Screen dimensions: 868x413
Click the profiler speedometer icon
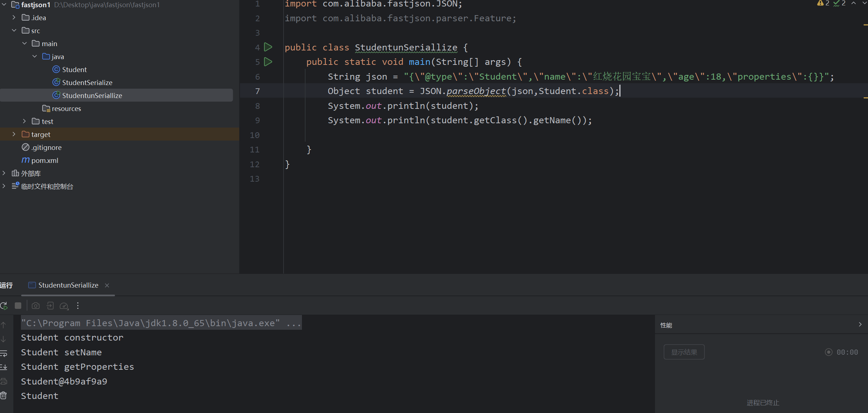click(x=64, y=306)
